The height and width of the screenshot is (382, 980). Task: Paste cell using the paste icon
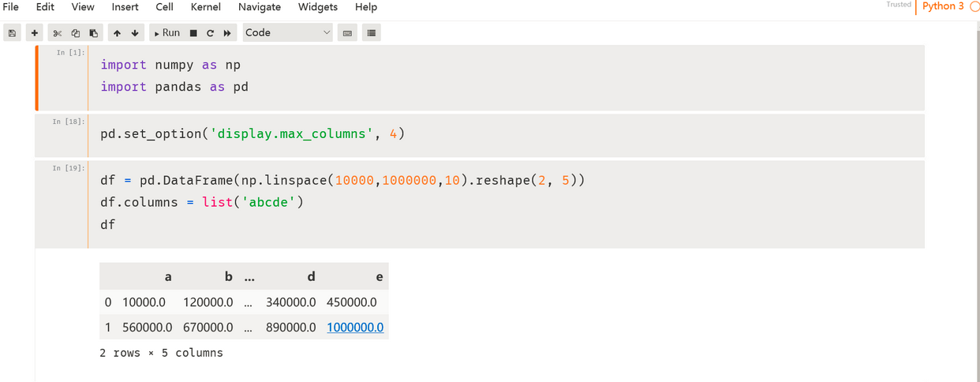[x=94, y=33]
